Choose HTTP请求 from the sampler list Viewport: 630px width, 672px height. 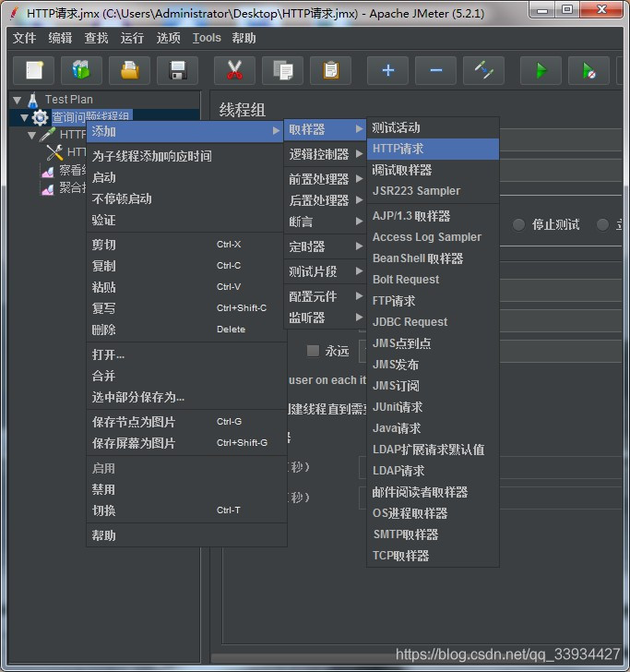tap(433, 149)
